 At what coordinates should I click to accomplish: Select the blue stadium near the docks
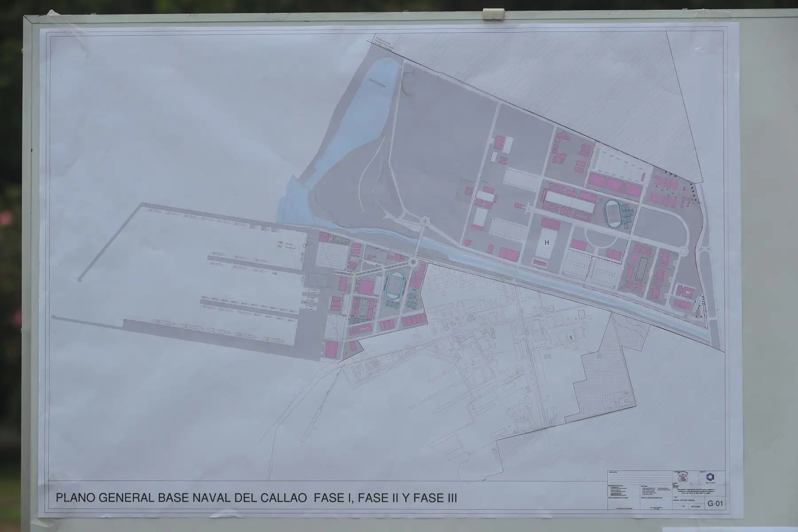click(x=393, y=286)
